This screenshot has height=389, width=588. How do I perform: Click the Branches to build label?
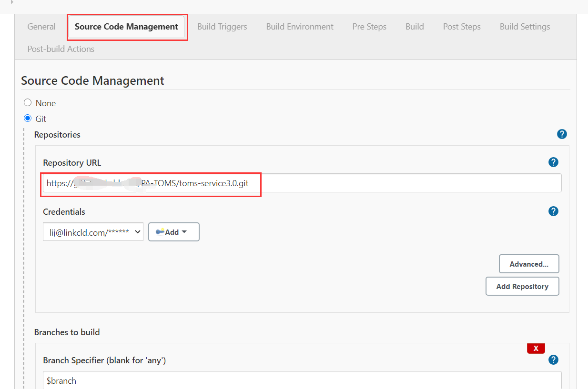point(67,332)
